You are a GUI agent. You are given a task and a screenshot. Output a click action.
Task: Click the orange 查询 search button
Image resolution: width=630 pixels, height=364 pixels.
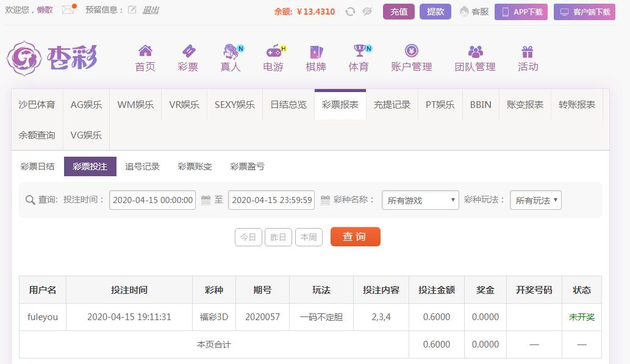(355, 237)
